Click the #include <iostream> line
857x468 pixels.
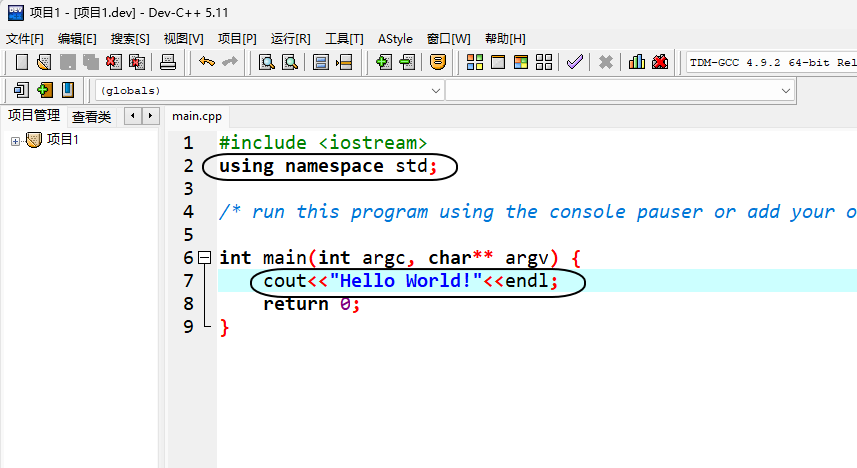(x=323, y=143)
